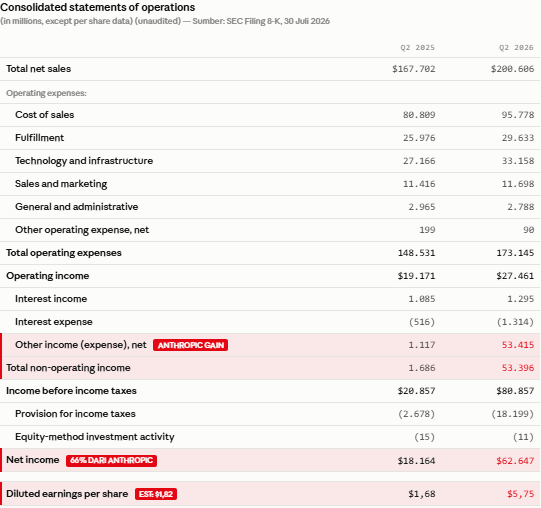Click the Provision for income taxes label
Viewport: 541px width, 508px height.
coord(75,414)
